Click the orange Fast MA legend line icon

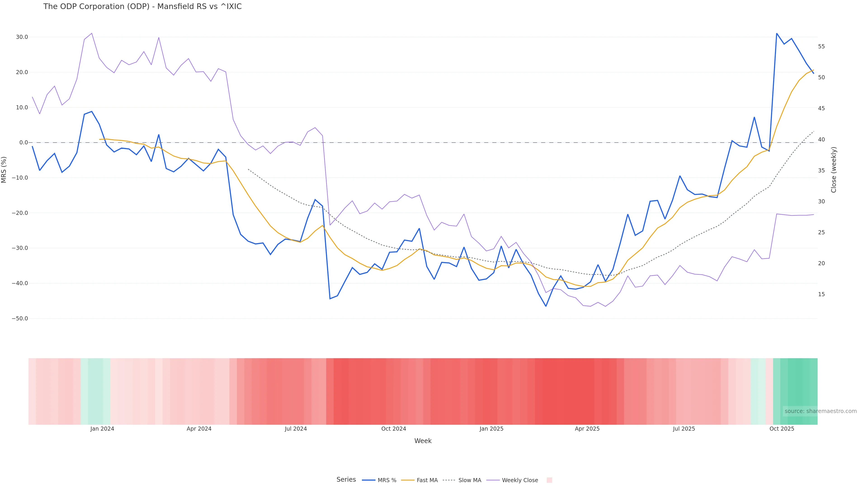pyautogui.click(x=408, y=480)
